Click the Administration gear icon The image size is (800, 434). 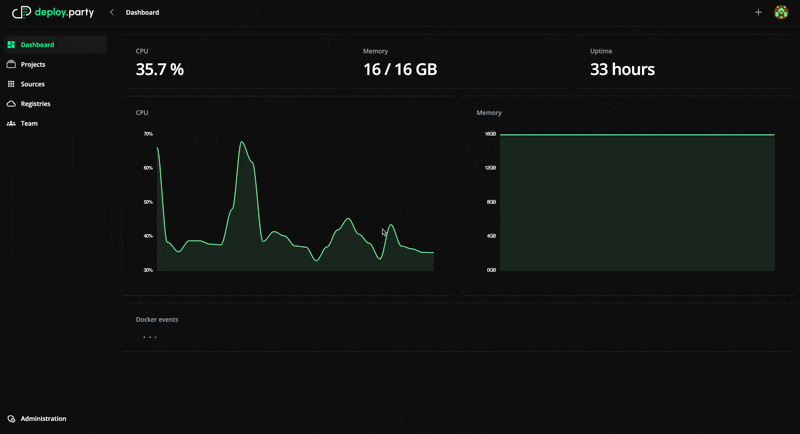pos(11,419)
